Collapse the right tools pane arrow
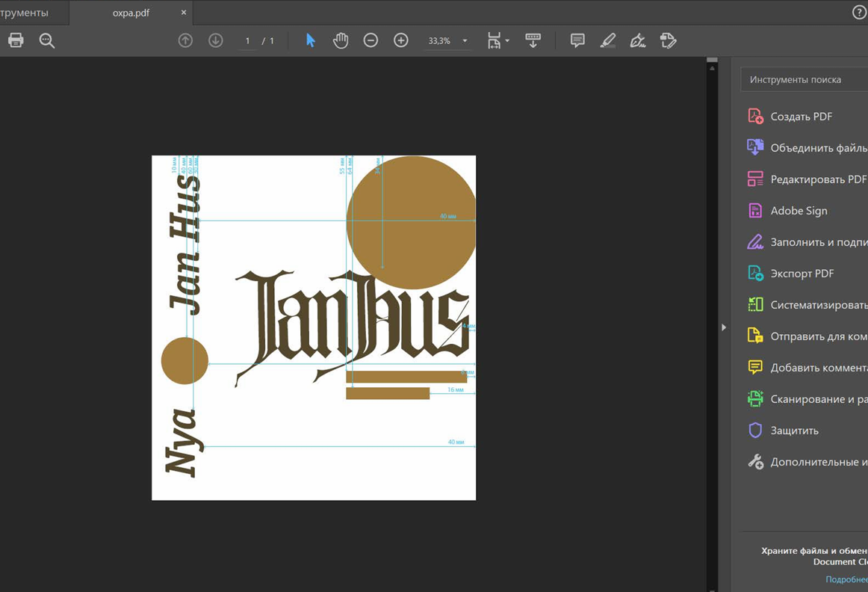Image resolution: width=868 pixels, height=592 pixels. (724, 327)
